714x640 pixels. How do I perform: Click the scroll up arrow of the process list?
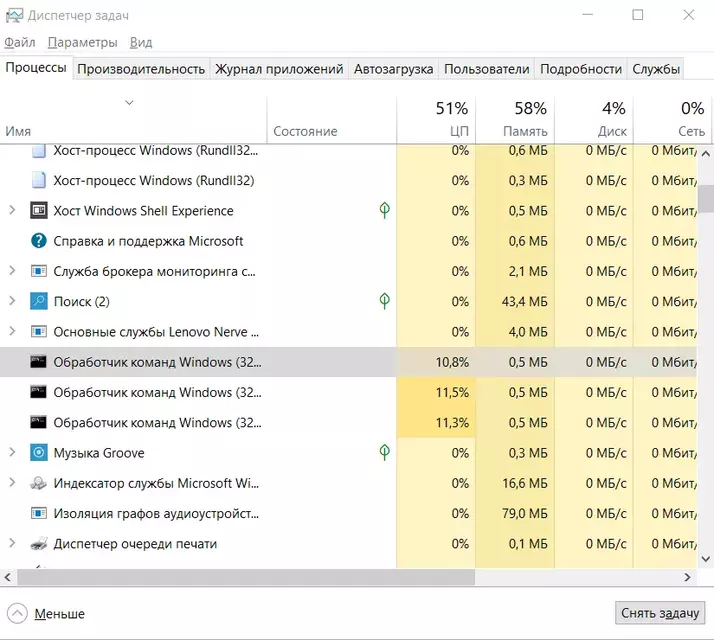pos(706,154)
